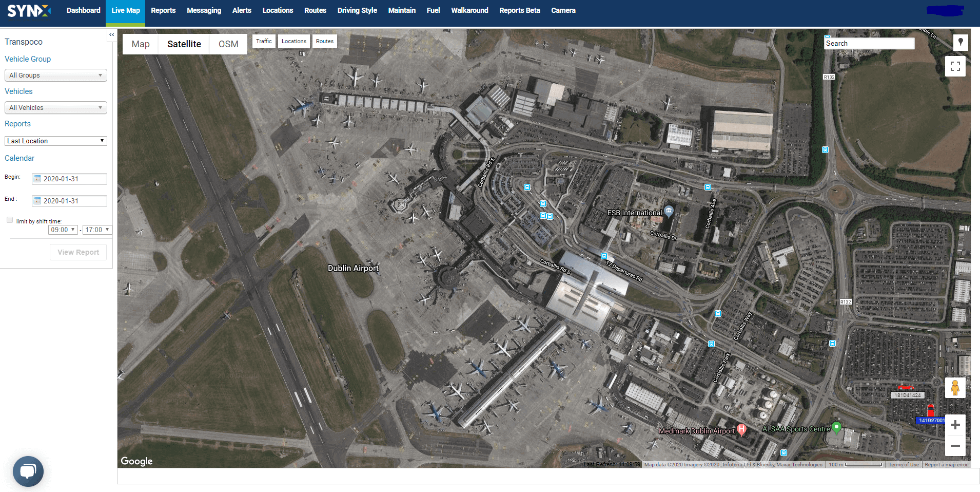Open the 17:00 shift end dropdown

(97, 230)
